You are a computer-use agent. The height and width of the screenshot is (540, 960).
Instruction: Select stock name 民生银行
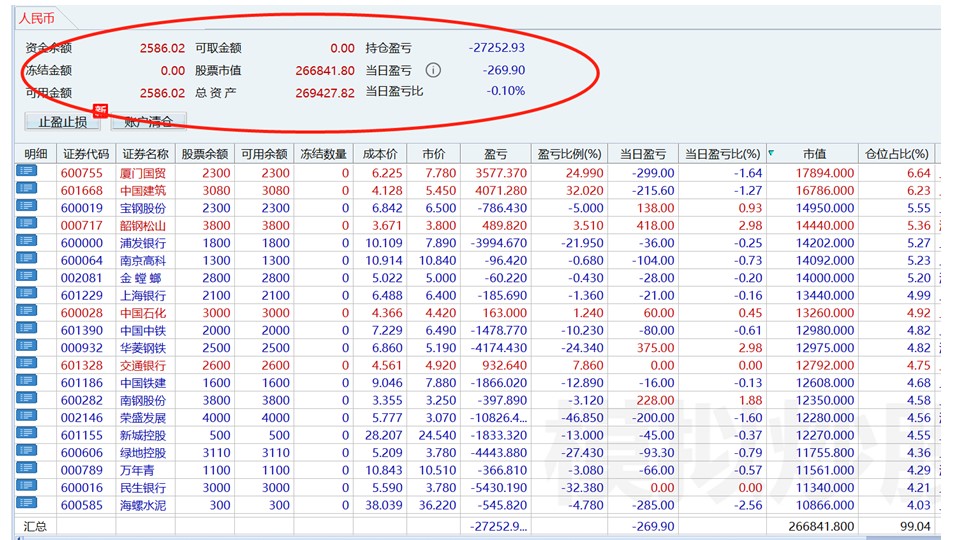[143, 488]
